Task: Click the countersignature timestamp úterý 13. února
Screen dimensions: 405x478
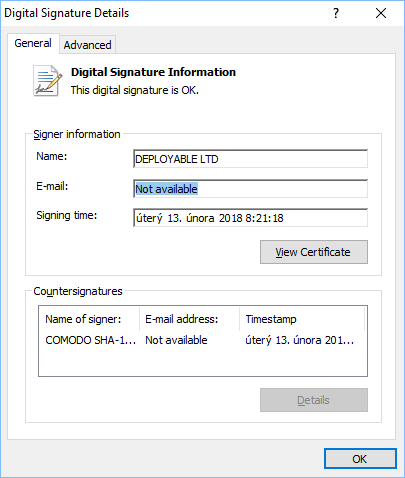Action: (x=299, y=340)
